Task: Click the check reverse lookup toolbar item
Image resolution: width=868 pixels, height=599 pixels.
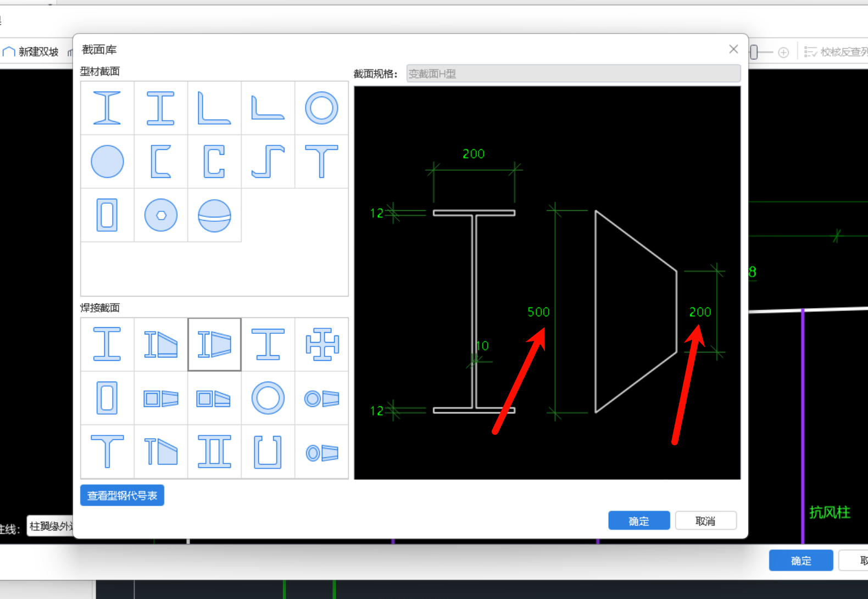Action: tap(836, 52)
